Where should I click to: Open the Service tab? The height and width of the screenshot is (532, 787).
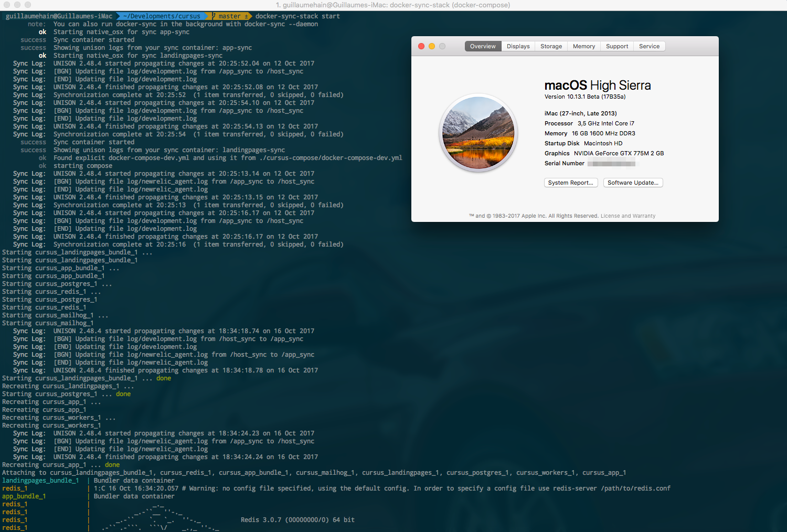pyautogui.click(x=649, y=46)
